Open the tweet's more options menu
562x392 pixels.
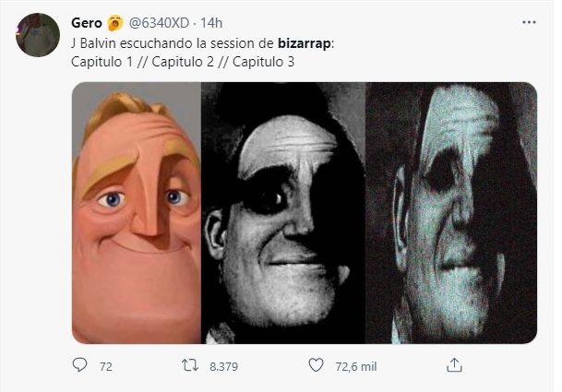click(x=528, y=22)
